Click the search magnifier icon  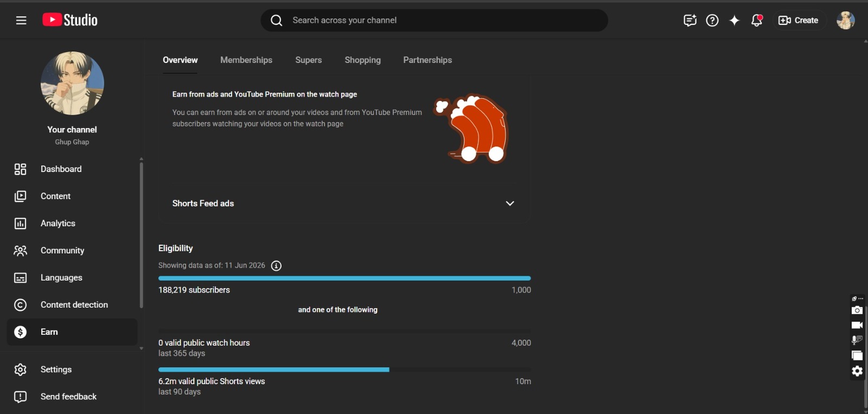click(x=277, y=21)
